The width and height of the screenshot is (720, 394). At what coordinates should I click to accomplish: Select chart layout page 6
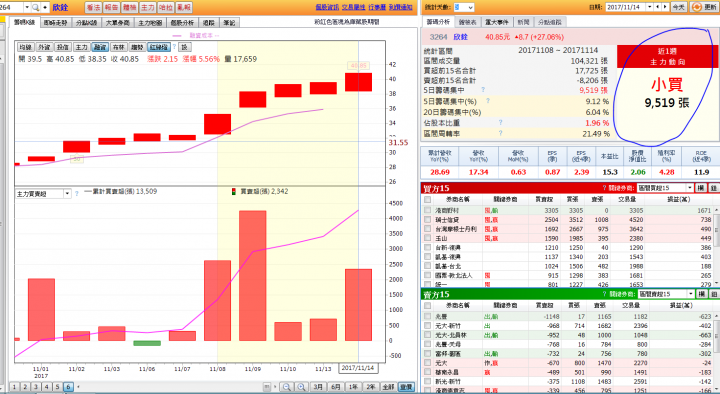68,387
